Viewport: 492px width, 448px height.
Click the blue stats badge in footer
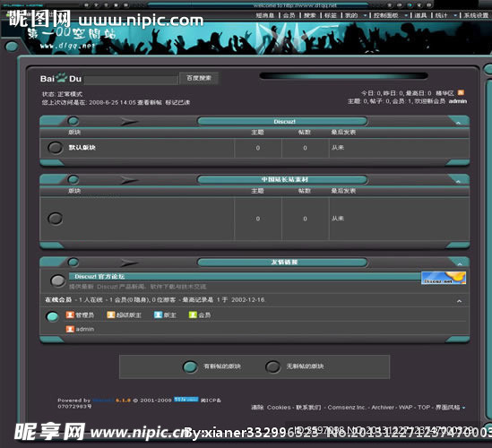click(x=186, y=400)
